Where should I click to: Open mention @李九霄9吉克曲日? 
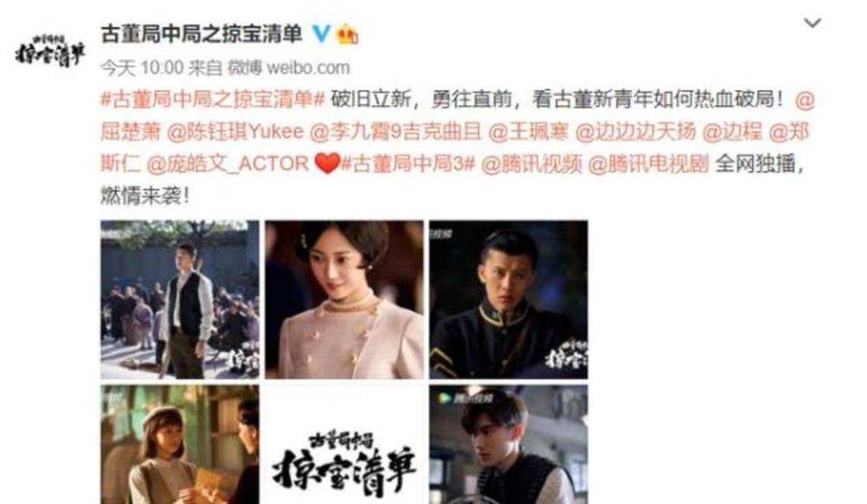tap(395, 132)
